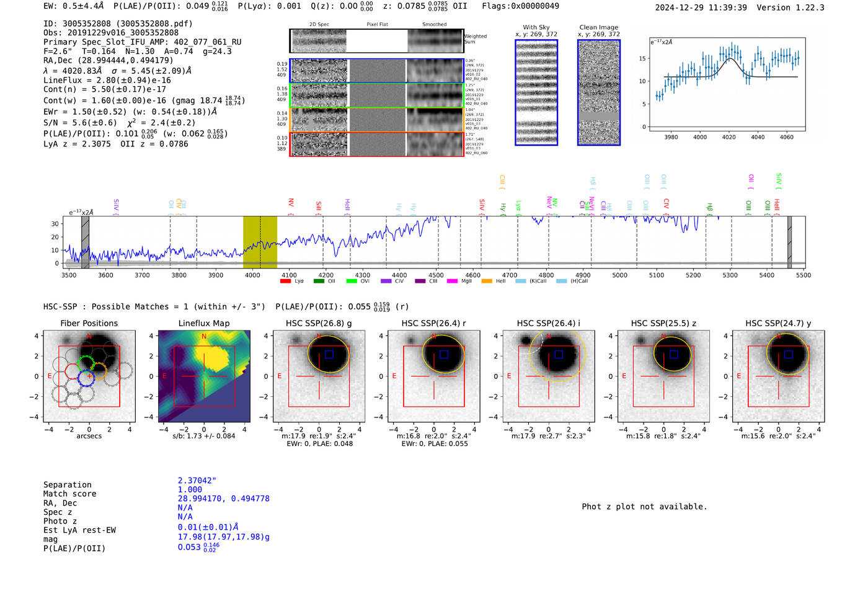Click the OVI lime legend swatch
The image size is (868, 591).
(352, 282)
